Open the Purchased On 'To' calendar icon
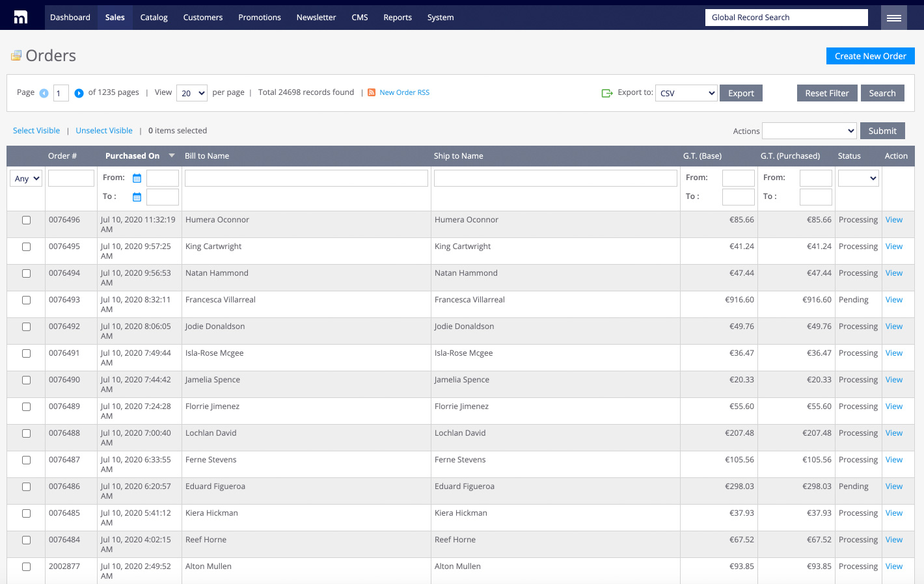Viewport: 924px width, 584px height. click(x=137, y=197)
